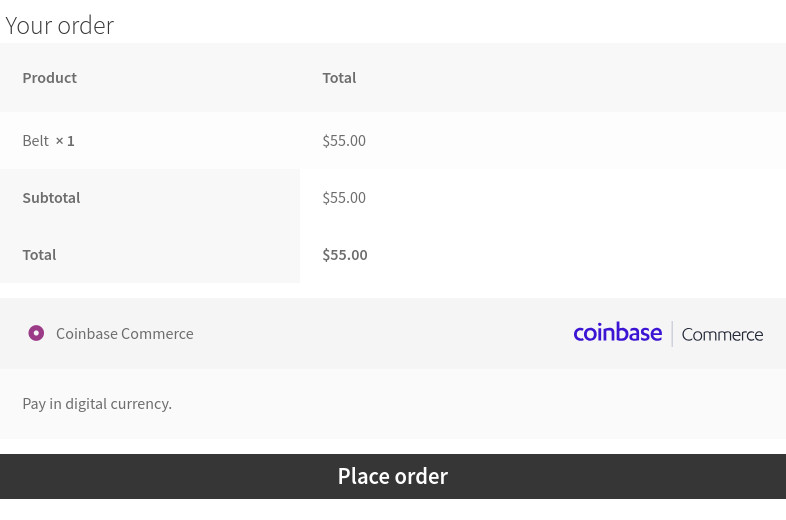Click the Total column header

(x=339, y=78)
